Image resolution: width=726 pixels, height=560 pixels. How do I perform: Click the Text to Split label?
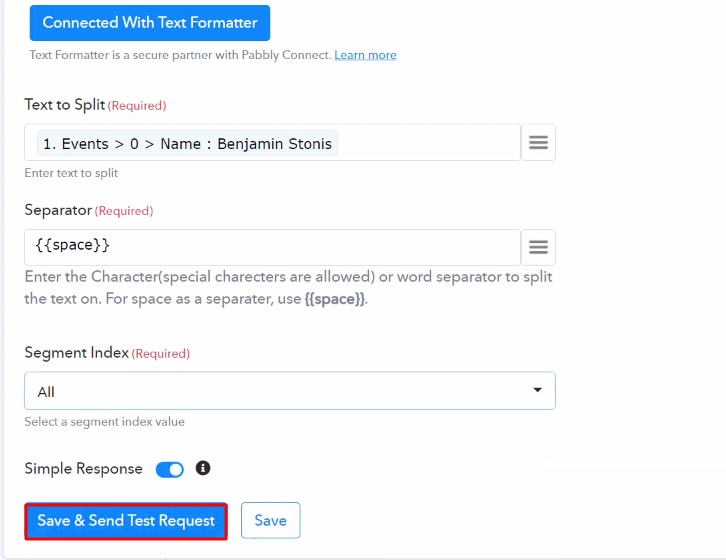(x=65, y=105)
